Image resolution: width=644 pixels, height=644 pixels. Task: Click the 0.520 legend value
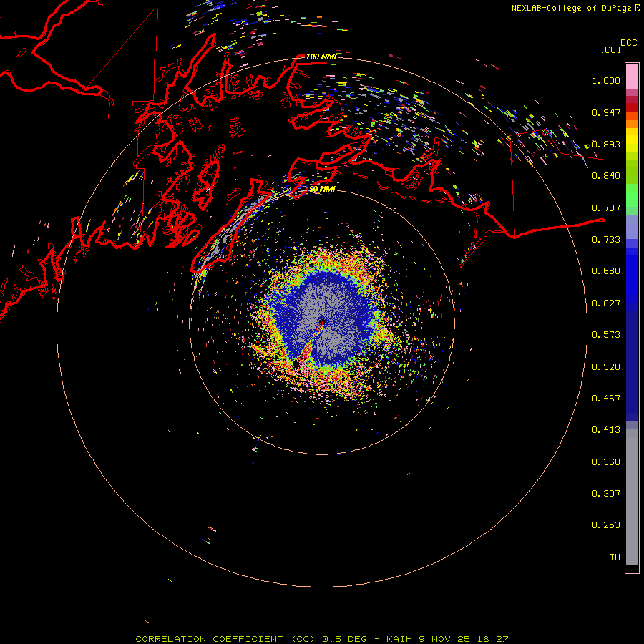point(606,367)
